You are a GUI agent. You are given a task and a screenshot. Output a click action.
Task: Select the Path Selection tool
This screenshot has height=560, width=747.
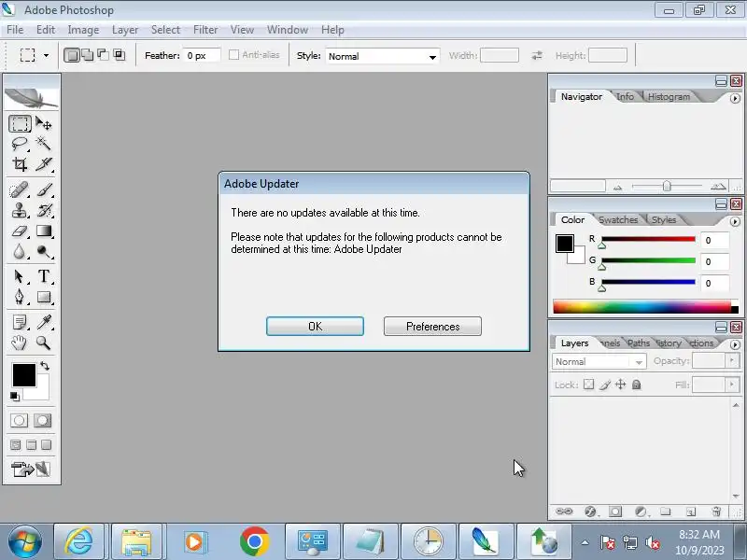pyautogui.click(x=20, y=276)
